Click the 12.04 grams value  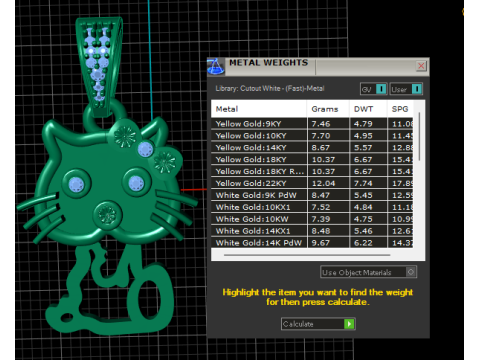pyautogui.click(x=323, y=183)
